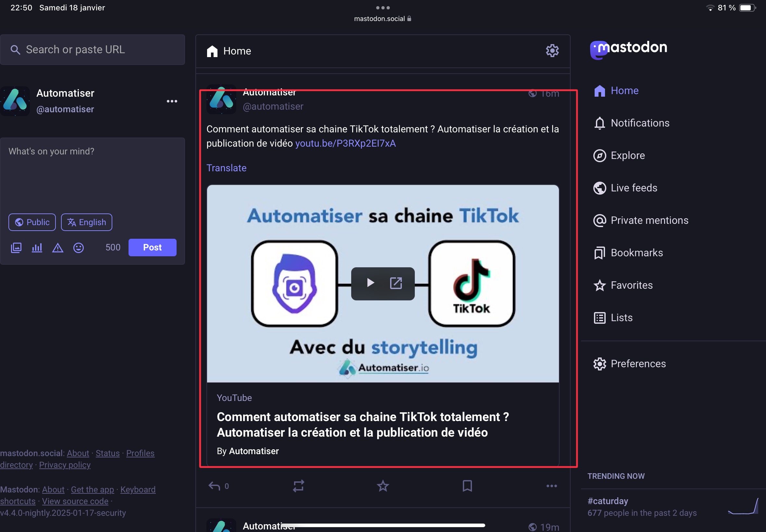Image resolution: width=766 pixels, height=532 pixels.
Task: Click @automatiser handle in the post
Action: click(x=273, y=106)
